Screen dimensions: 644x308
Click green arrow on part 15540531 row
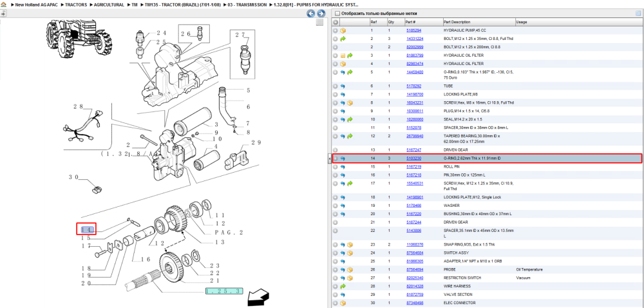(x=350, y=183)
